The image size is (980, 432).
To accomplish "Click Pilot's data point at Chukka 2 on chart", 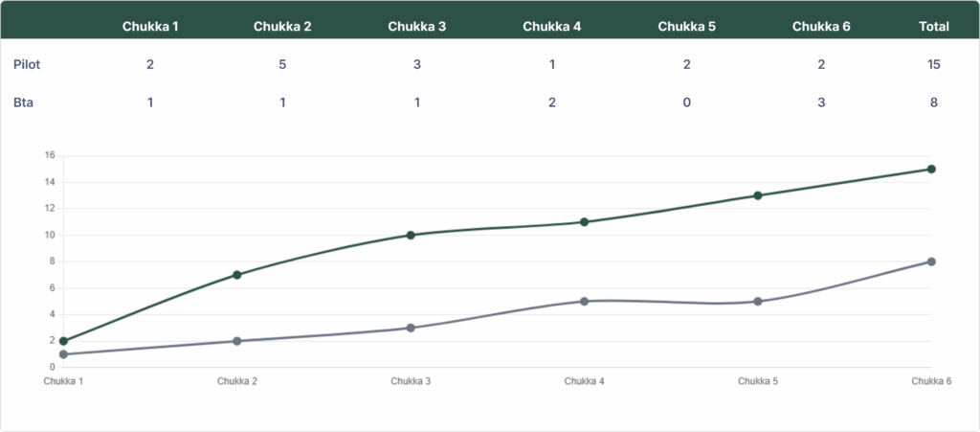I will pos(237,275).
